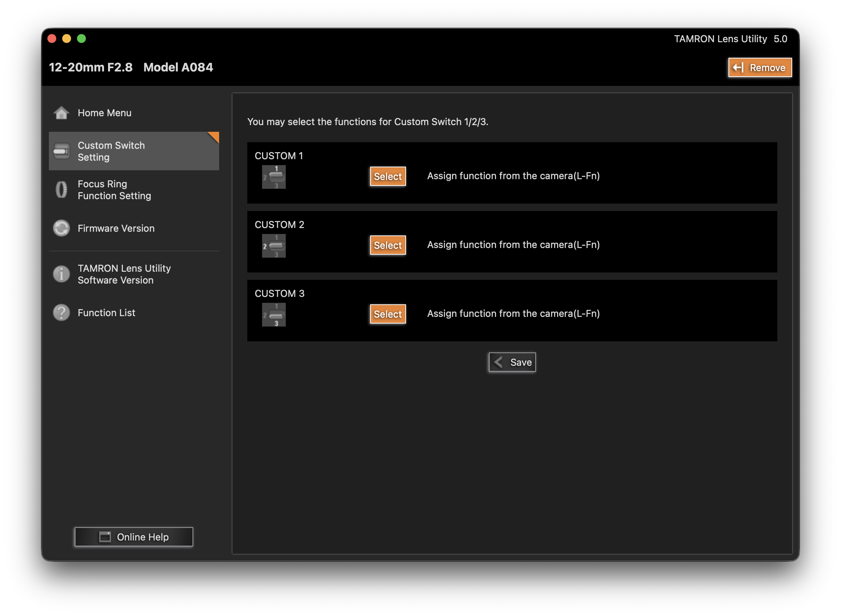Close the TAMRON Lens Utility window
Image resolution: width=841 pixels, height=616 pixels.
tap(52, 39)
